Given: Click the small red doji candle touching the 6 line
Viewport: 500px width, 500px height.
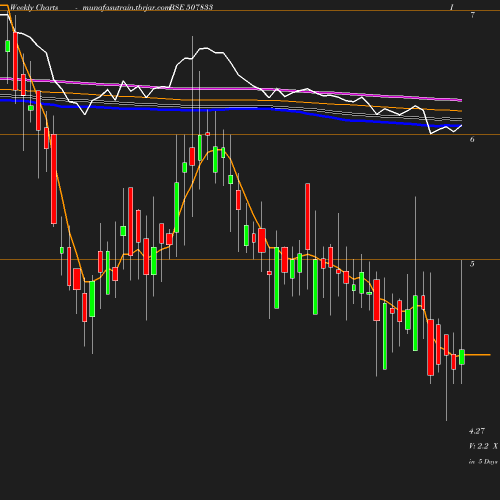Looking at the screenshot, I should [207, 134].
